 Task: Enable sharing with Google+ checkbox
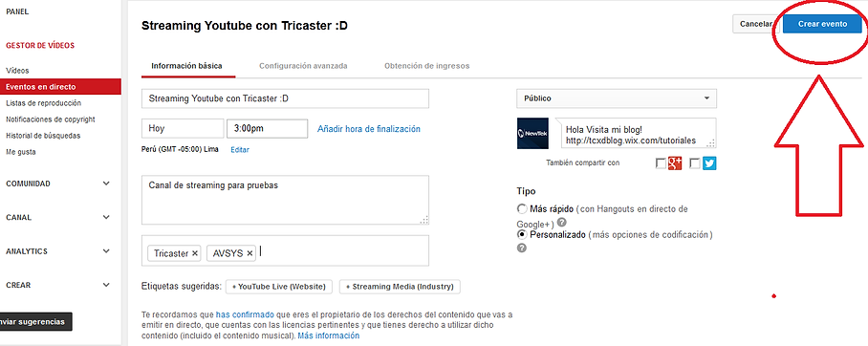(x=661, y=163)
